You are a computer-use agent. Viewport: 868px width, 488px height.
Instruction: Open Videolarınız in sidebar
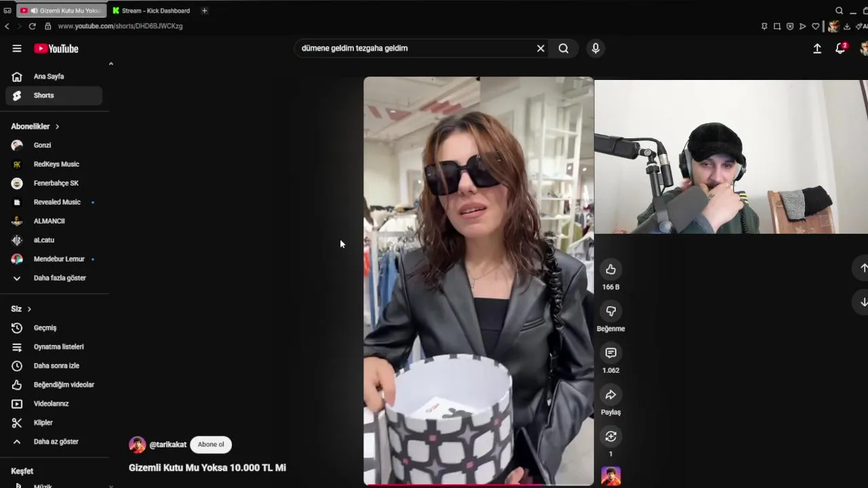pyautogui.click(x=54, y=404)
